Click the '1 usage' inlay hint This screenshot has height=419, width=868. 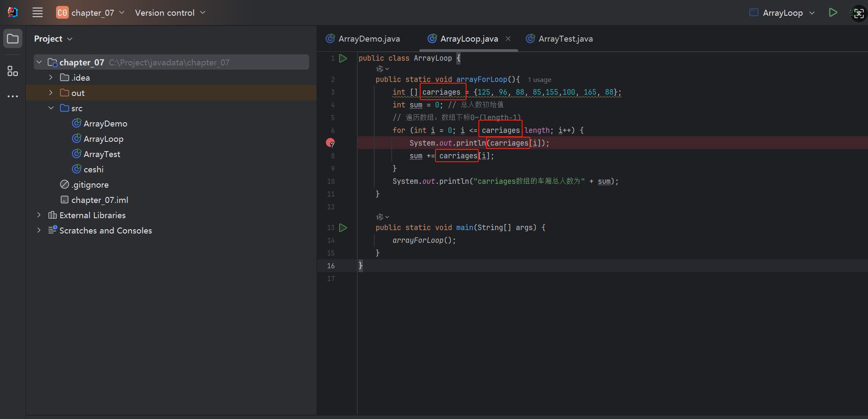click(x=539, y=80)
